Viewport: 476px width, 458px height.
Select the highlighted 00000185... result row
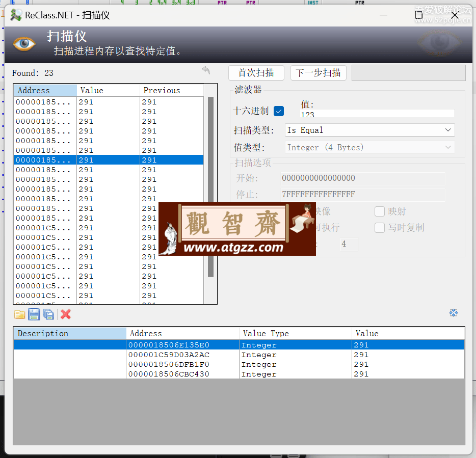tap(109, 160)
